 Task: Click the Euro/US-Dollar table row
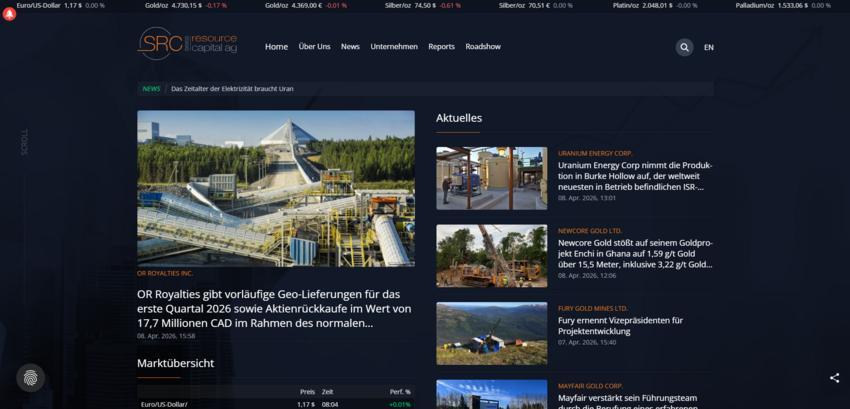(276, 404)
